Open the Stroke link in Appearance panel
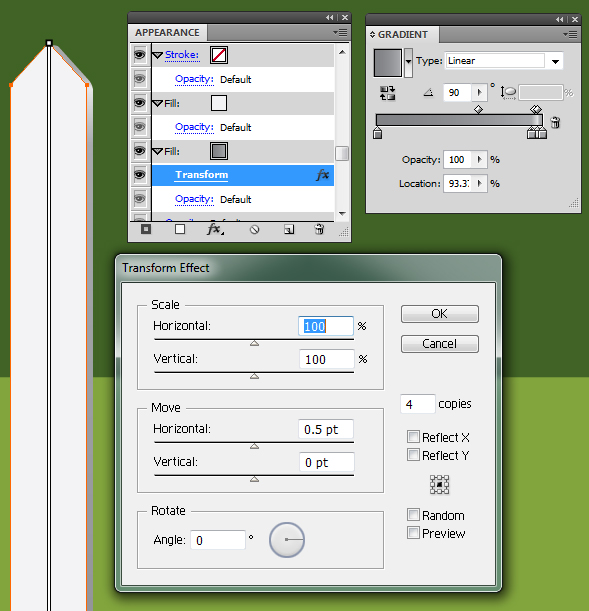Screen dimensions: 589x611 coord(182,55)
